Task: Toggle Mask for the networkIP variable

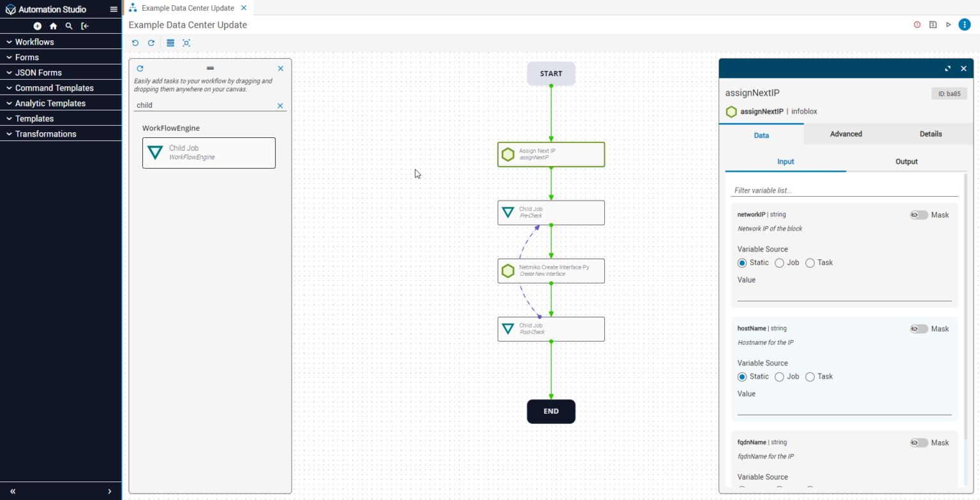Action: click(x=918, y=215)
